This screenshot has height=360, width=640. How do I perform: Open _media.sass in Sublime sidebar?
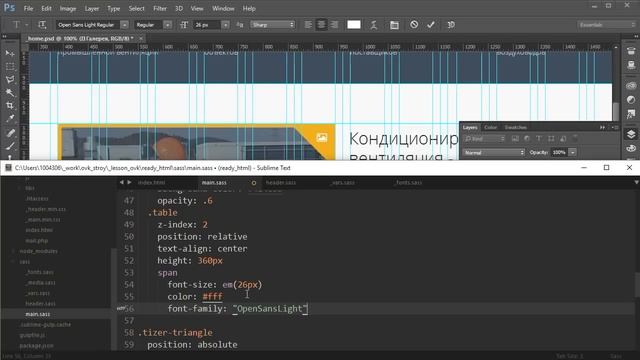point(40,282)
